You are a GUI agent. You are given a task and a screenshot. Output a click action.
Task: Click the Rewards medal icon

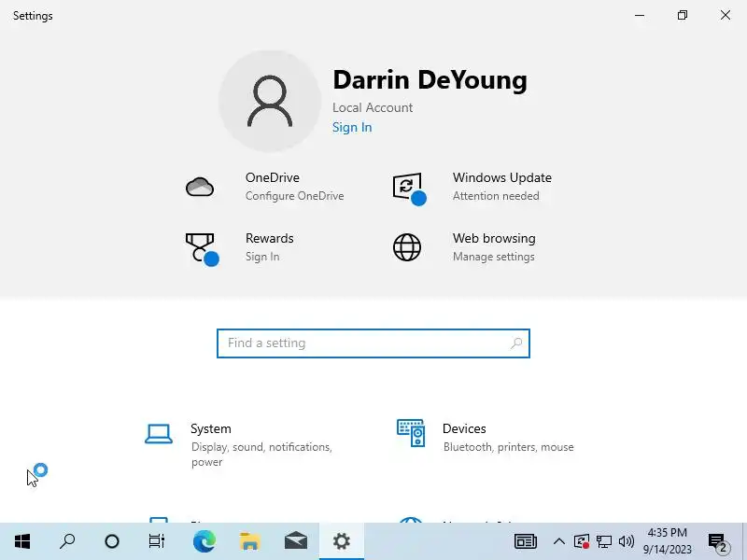coord(202,249)
